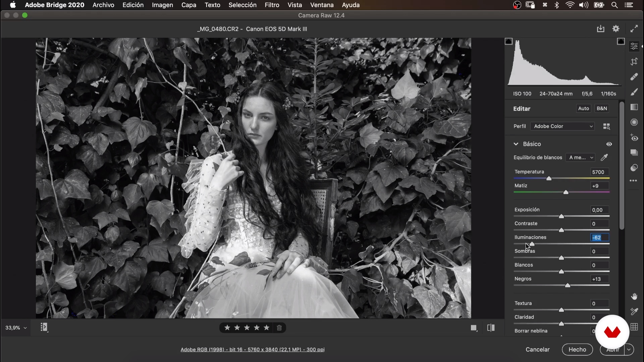Cycle before/after comparison view

491,327
